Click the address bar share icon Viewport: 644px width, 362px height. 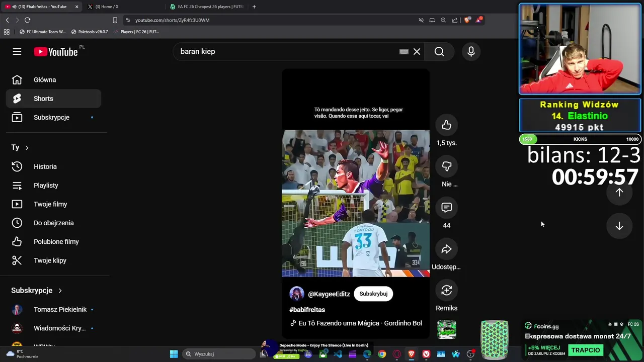point(455,20)
